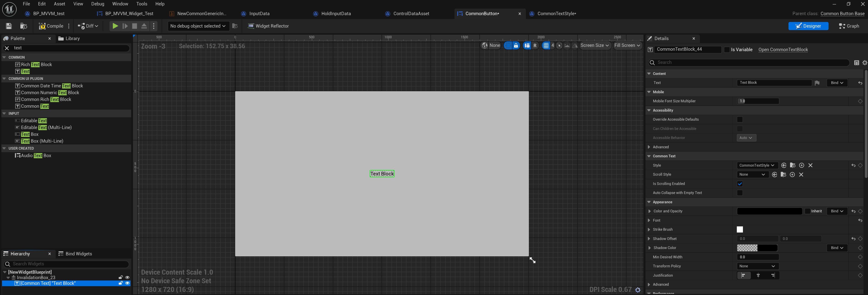Switch to the CommonTextStyle tab
Viewport: 868px width, 295px height.
(x=556, y=13)
